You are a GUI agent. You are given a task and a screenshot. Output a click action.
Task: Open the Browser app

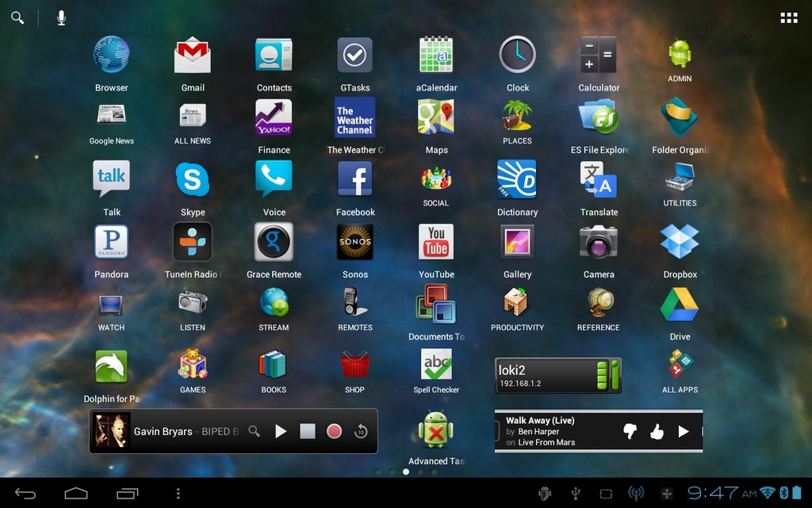point(111,55)
